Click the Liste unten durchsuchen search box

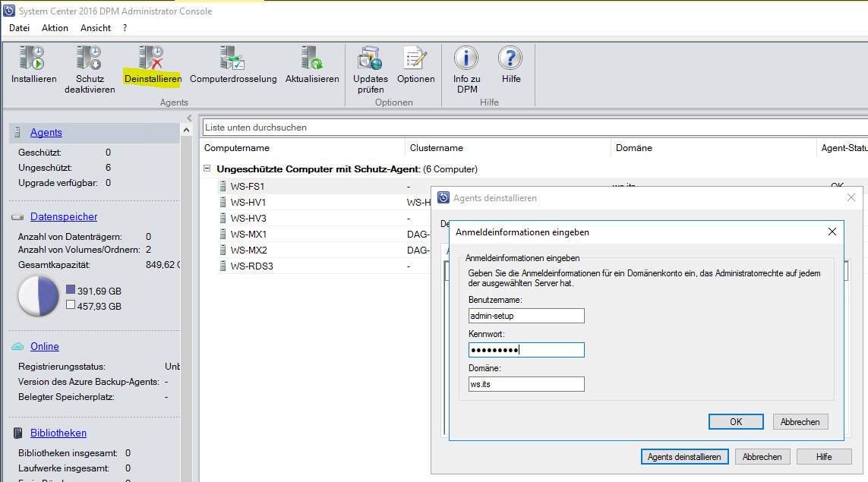[535, 128]
